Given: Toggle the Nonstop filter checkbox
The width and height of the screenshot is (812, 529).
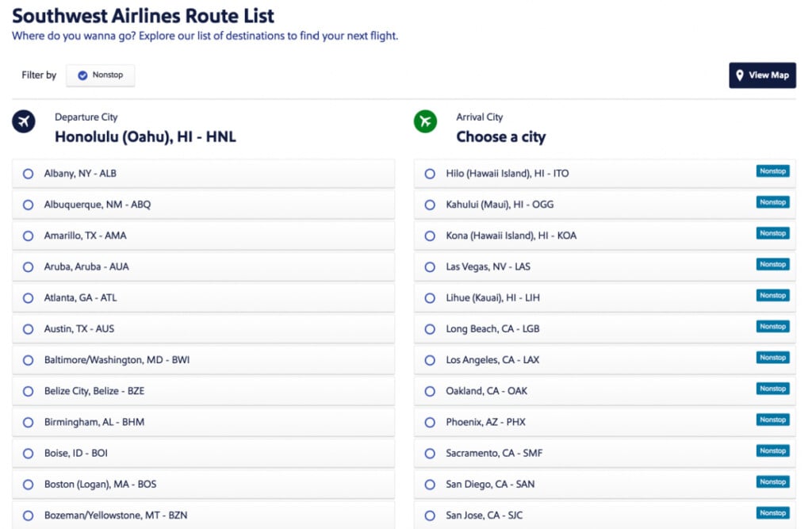Looking at the screenshot, I should pyautogui.click(x=82, y=75).
